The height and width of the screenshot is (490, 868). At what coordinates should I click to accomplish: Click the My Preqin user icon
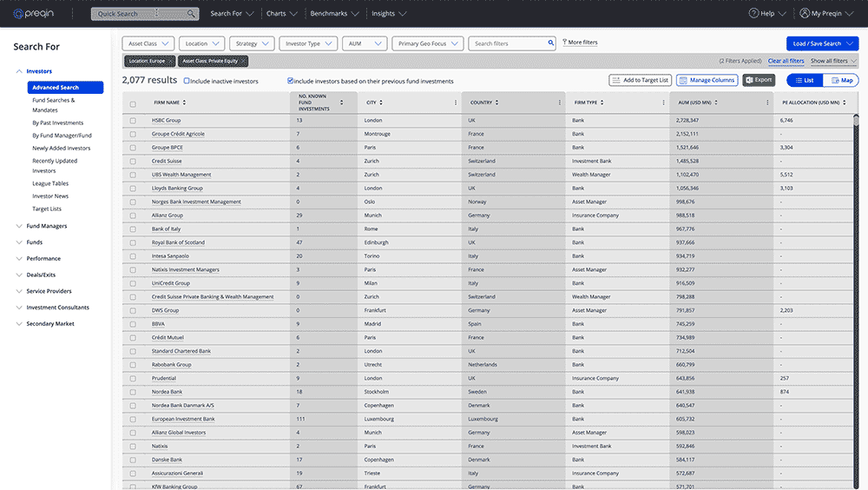[x=805, y=13]
